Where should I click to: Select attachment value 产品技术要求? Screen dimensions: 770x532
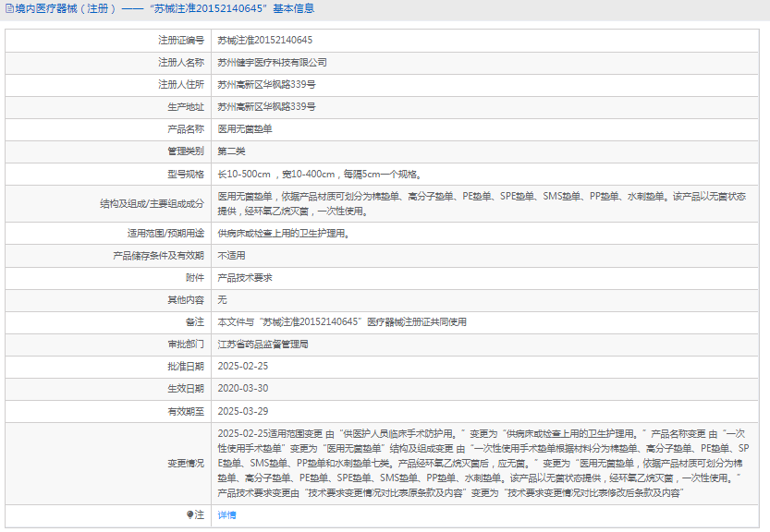pyautogui.click(x=245, y=278)
